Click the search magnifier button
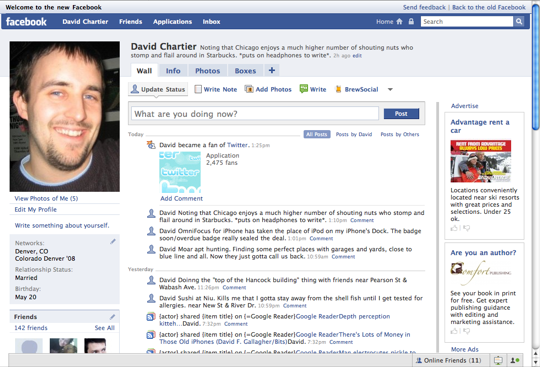The width and height of the screenshot is (540, 367). (x=519, y=21)
